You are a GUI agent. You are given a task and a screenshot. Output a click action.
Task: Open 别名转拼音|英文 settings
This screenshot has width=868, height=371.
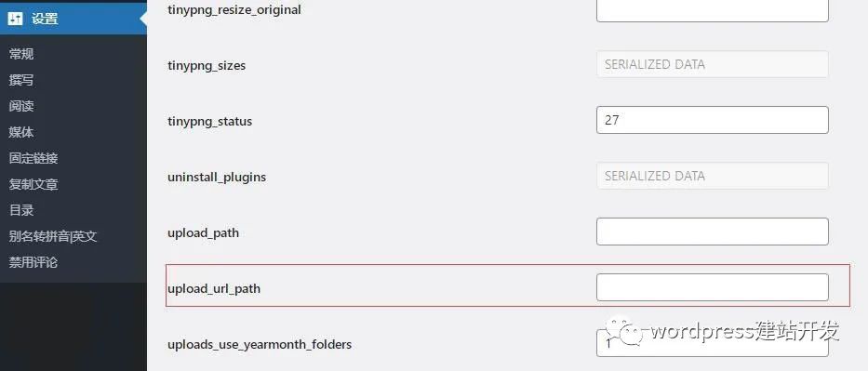[53, 237]
